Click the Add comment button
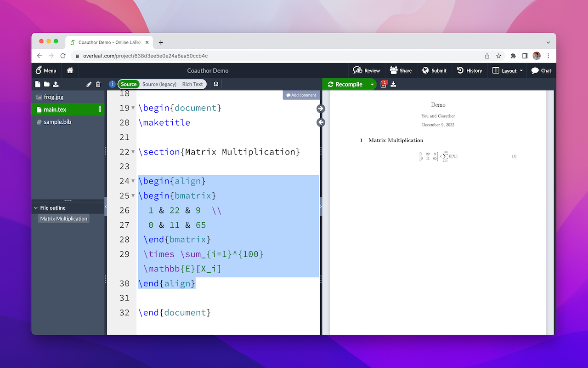 [x=301, y=95]
